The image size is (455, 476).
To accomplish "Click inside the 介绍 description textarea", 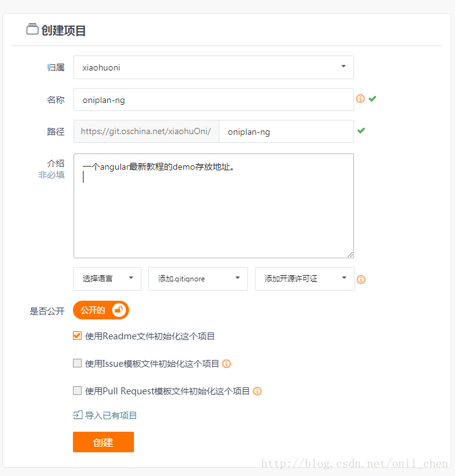I will click(x=214, y=206).
